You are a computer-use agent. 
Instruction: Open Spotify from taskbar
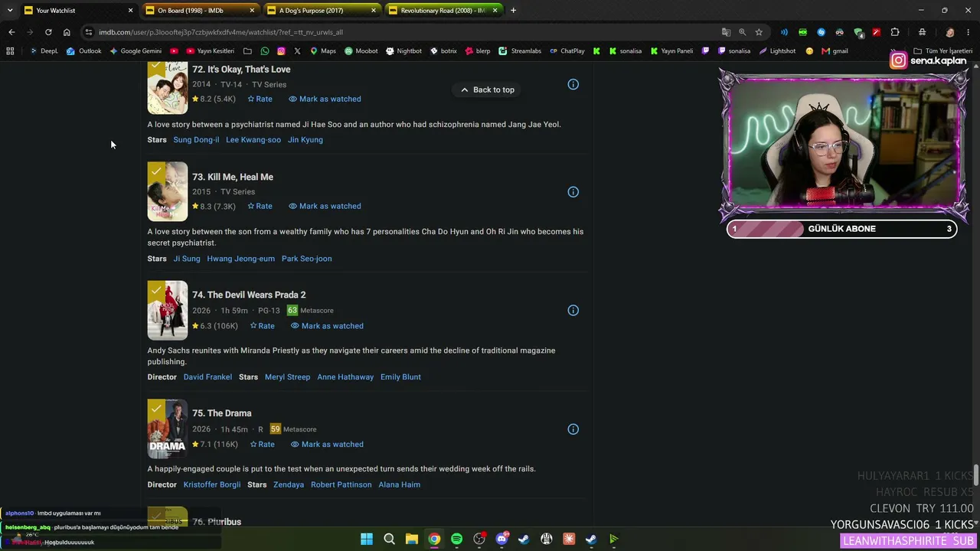pos(456,540)
